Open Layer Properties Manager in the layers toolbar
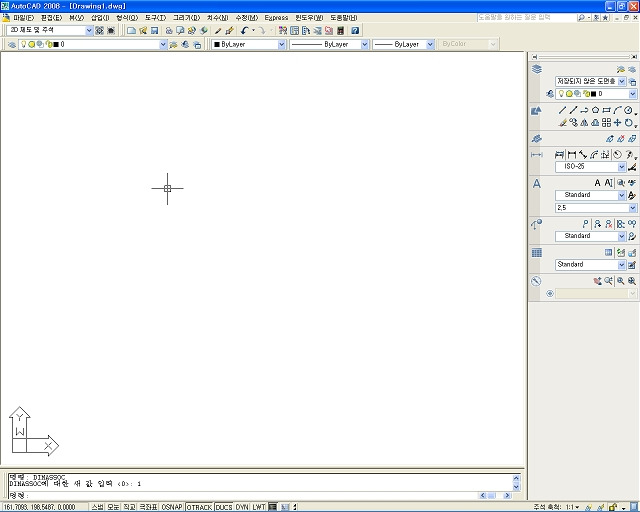This screenshot has height=512, width=640. (x=12, y=45)
